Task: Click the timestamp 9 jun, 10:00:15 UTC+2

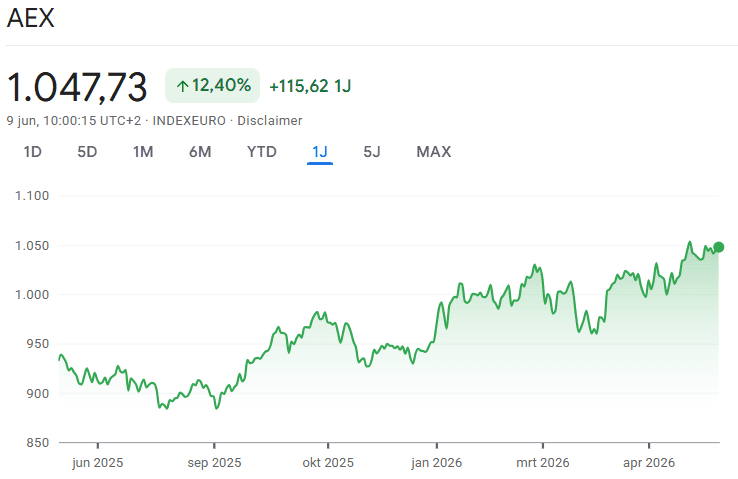Action: 74,121
